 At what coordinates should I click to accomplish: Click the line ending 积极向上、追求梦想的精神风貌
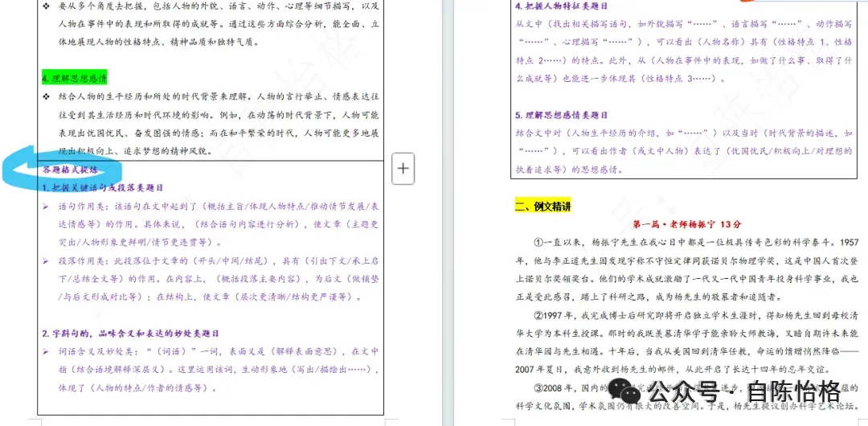tap(136, 151)
